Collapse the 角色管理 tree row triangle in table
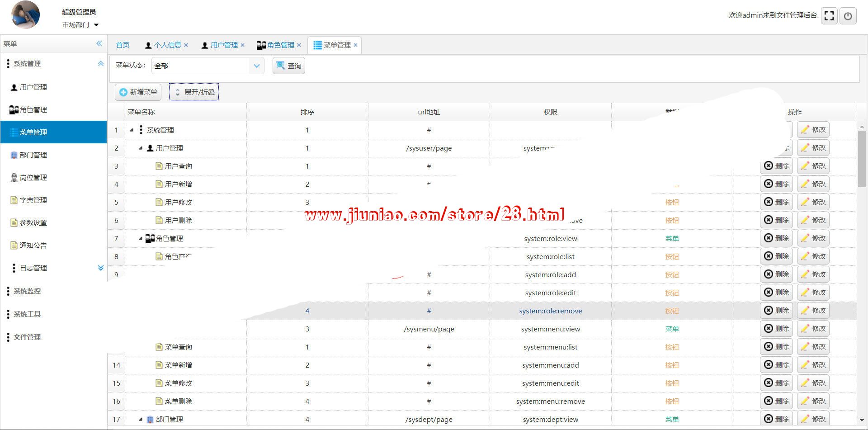Image resolution: width=868 pixels, height=430 pixels. pos(141,239)
